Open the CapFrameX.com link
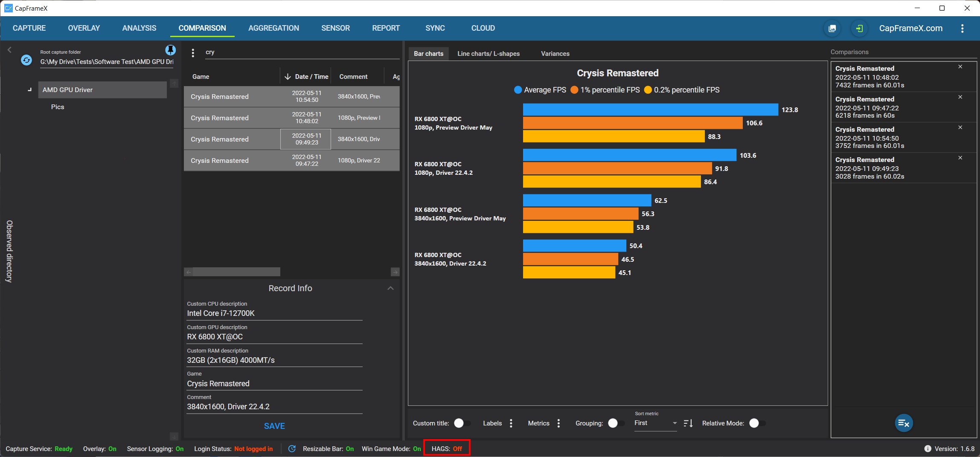Screen dimensions: 980x457 point(911,29)
